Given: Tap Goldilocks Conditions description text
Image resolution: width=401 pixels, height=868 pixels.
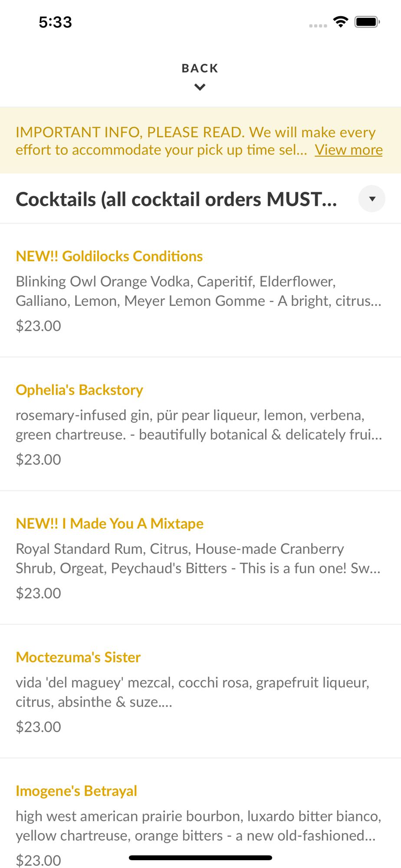Looking at the screenshot, I should [199, 291].
